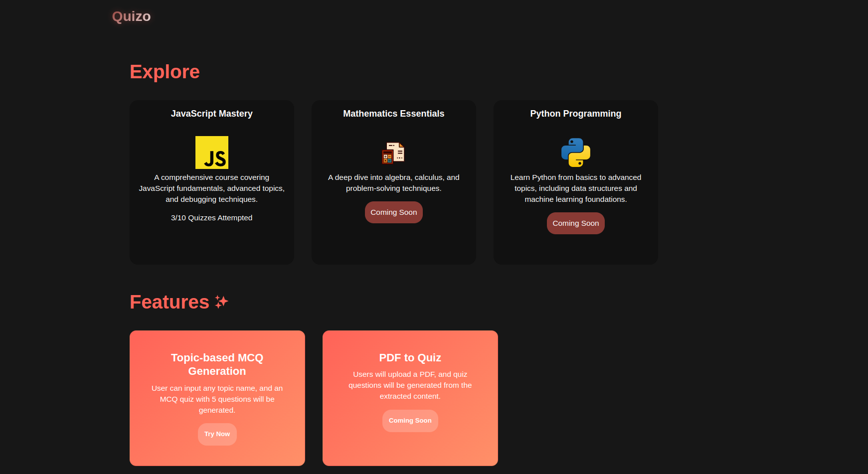This screenshot has width=868, height=474.
Task: Click the JavaScript course description text
Action: click(212, 188)
